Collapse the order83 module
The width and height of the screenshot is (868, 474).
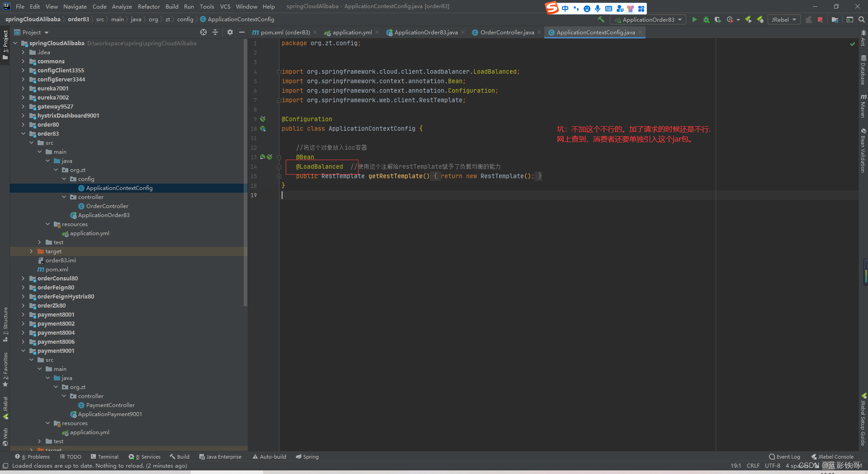[x=23, y=134]
